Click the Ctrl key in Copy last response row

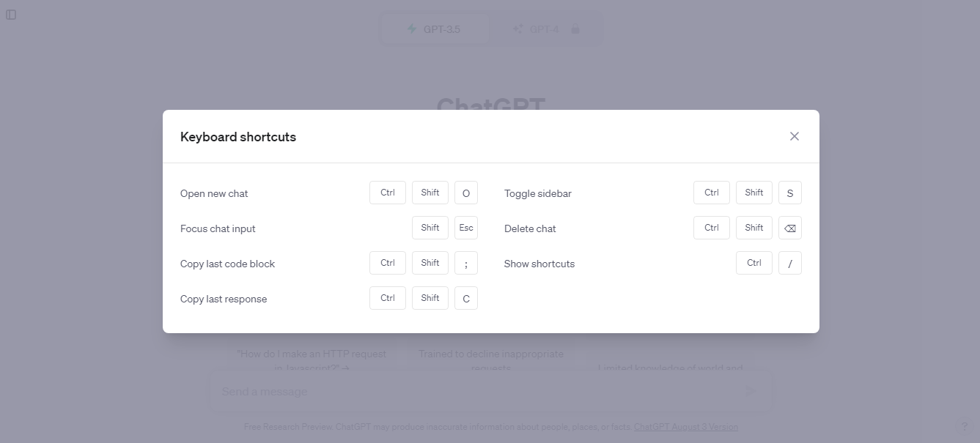[388, 298]
